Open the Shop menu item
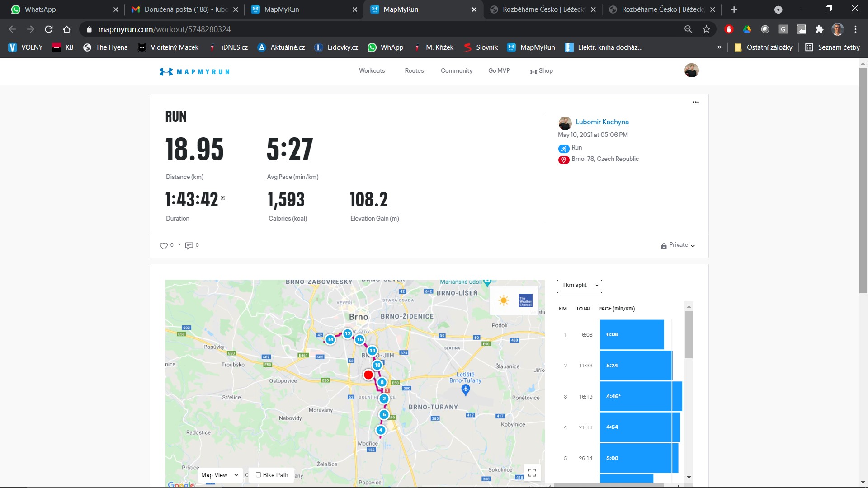The width and height of the screenshot is (868, 488). [542, 71]
